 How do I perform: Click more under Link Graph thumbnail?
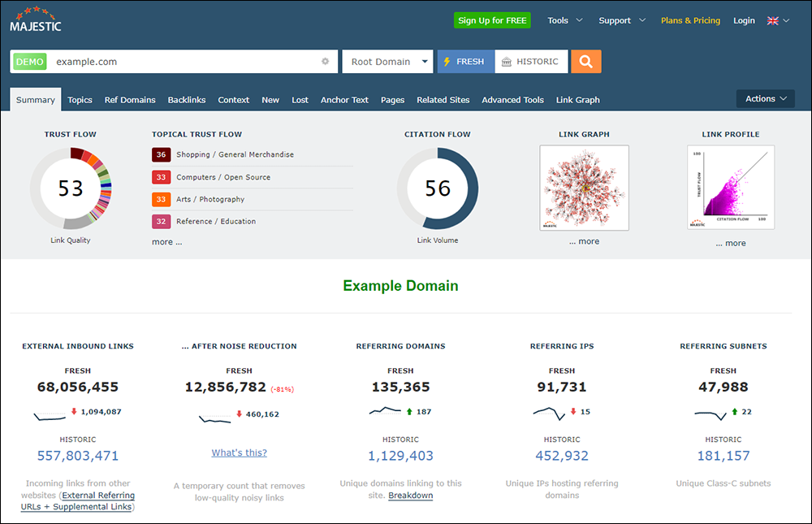pyautogui.click(x=584, y=241)
